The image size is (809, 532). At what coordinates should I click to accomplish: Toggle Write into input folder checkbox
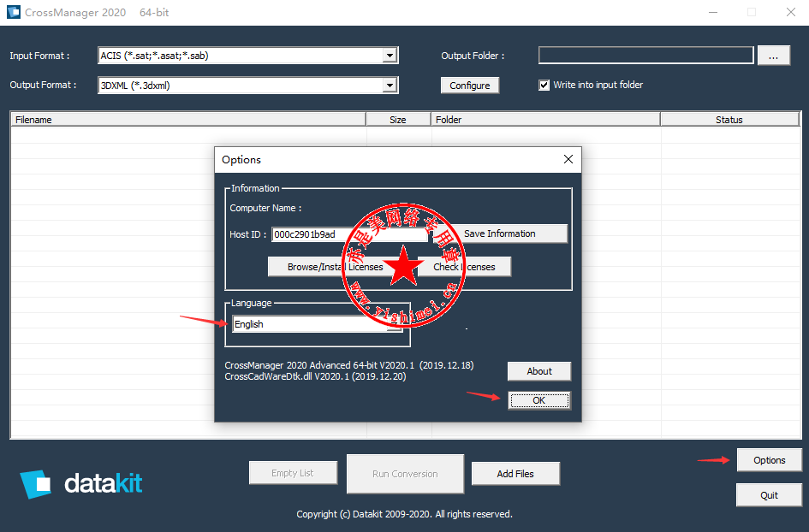[x=544, y=85]
